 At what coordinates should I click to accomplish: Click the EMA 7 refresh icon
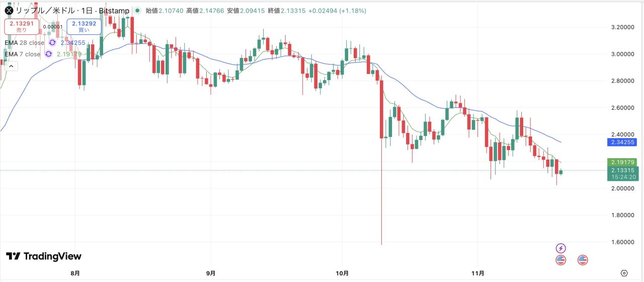click(48, 54)
